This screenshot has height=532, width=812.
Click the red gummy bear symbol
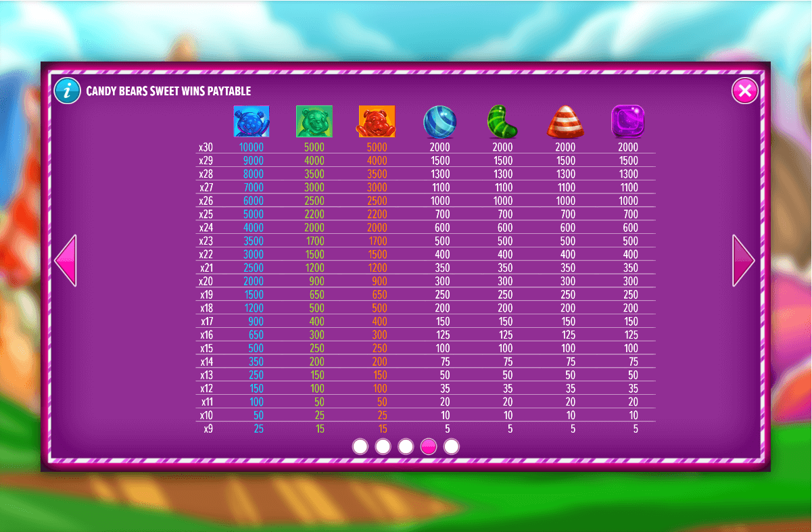coord(377,120)
